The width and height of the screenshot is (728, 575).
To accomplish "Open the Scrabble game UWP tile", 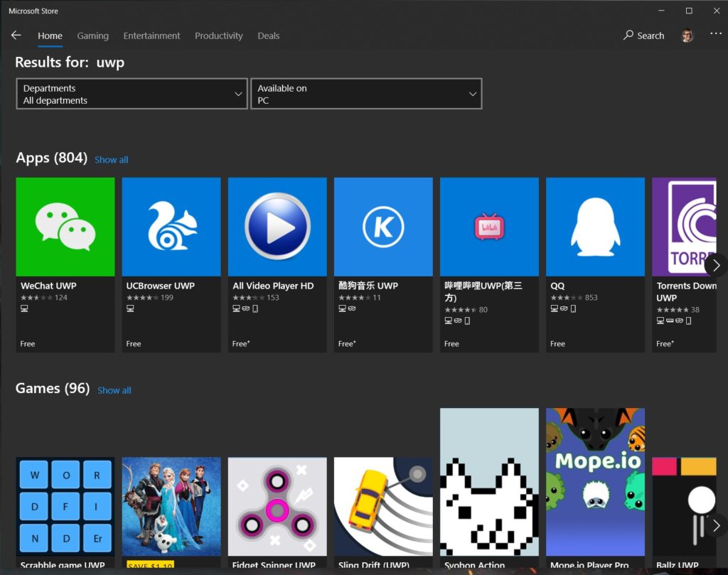I will click(x=65, y=506).
